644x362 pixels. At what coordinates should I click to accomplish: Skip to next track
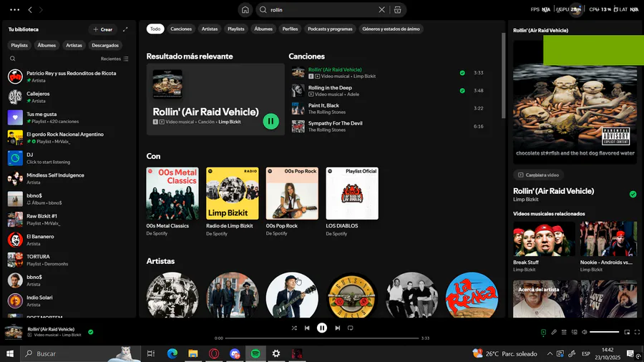[x=337, y=328]
